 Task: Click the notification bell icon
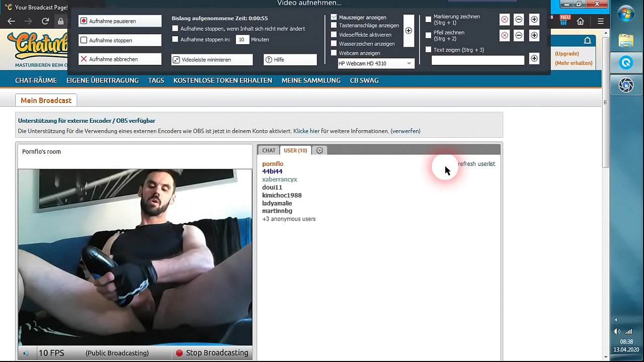click(x=587, y=40)
